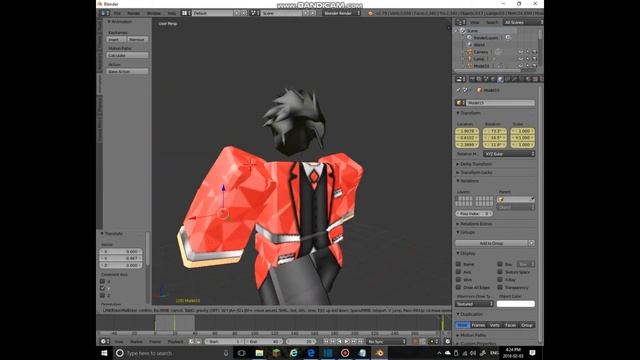Click the Add to Group button

(x=491, y=243)
